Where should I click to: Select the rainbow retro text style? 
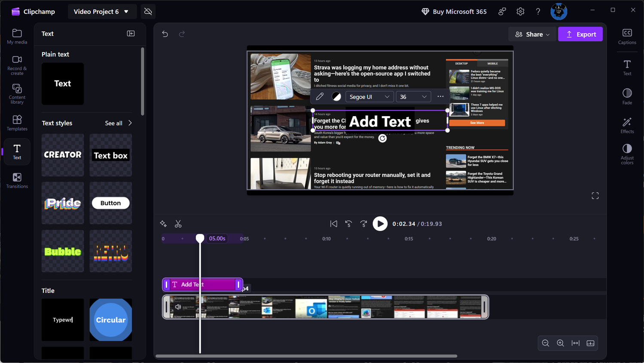point(111,251)
